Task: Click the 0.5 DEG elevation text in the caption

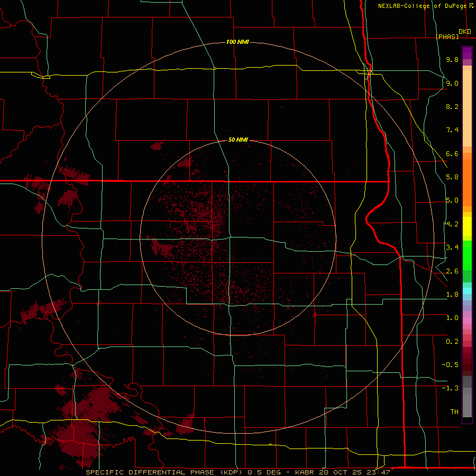Action: [264, 472]
